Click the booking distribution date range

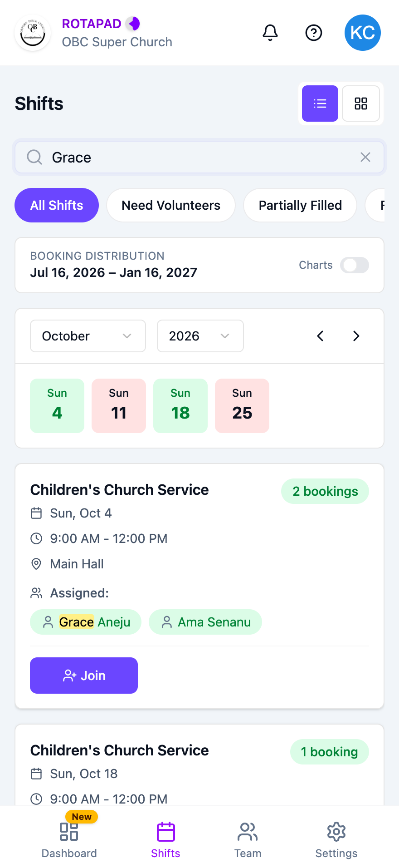pos(113,272)
